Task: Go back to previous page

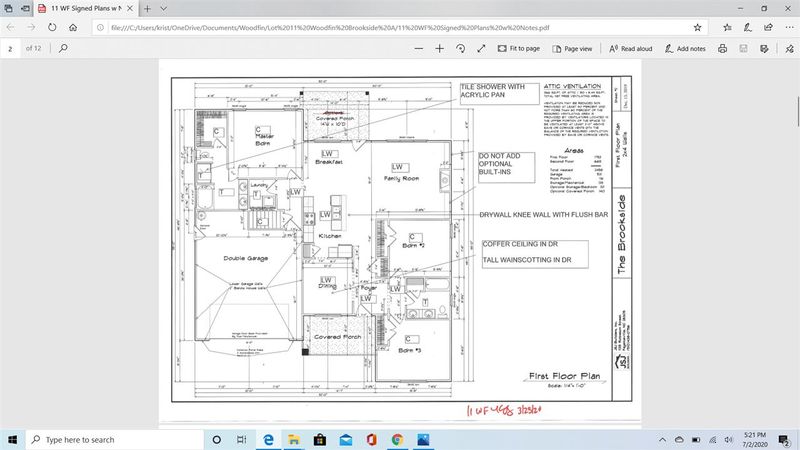Action: click(11, 28)
